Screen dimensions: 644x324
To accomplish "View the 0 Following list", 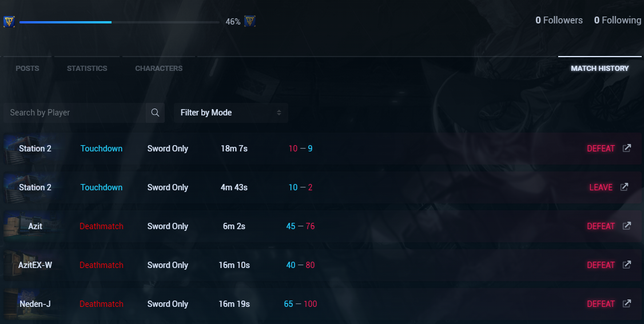I will pyautogui.click(x=617, y=21).
